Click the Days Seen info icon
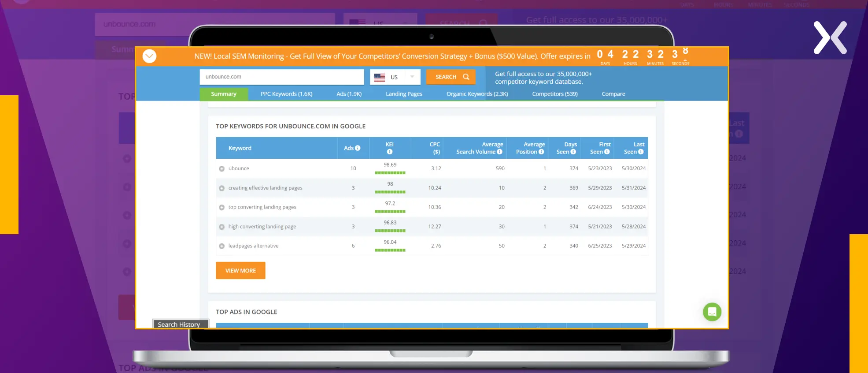 [573, 152]
